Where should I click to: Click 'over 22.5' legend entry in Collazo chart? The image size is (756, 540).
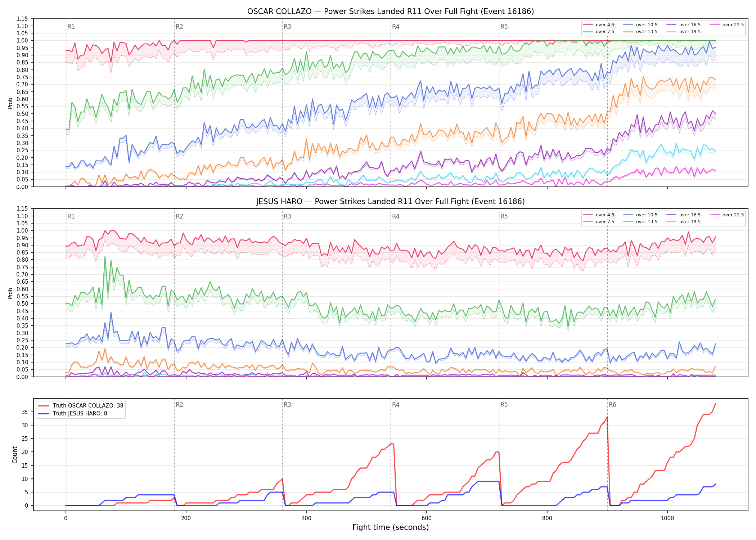point(727,25)
